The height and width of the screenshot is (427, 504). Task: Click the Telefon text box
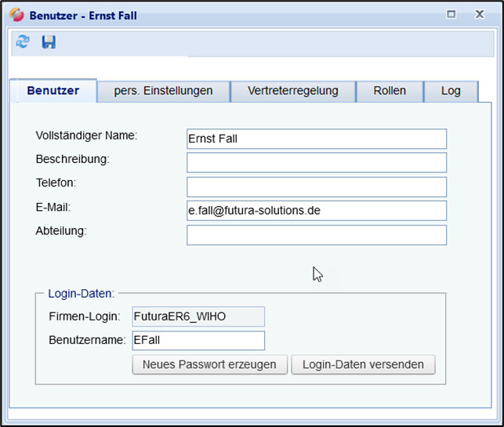[316, 186]
